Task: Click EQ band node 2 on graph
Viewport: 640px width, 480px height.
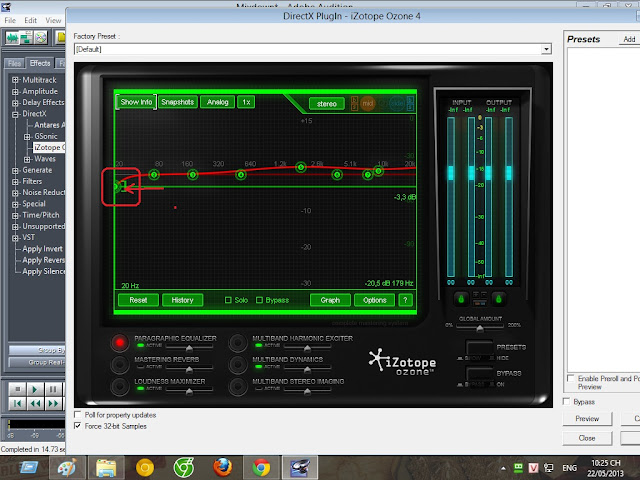Action: pyautogui.click(x=154, y=175)
